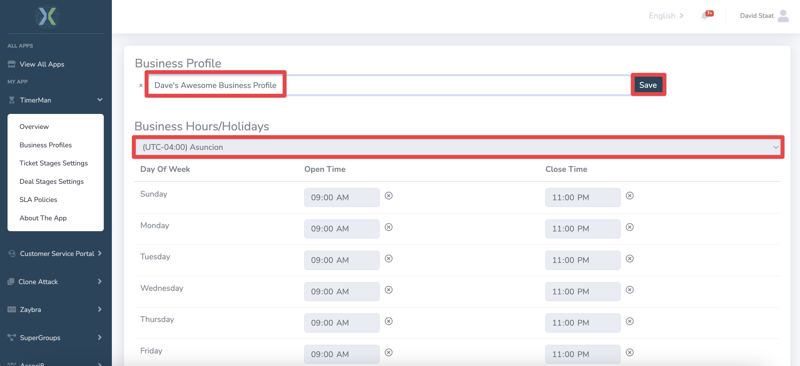Click the Thursday close time field
Viewport: 800px width, 366px height.
click(x=583, y=323)
